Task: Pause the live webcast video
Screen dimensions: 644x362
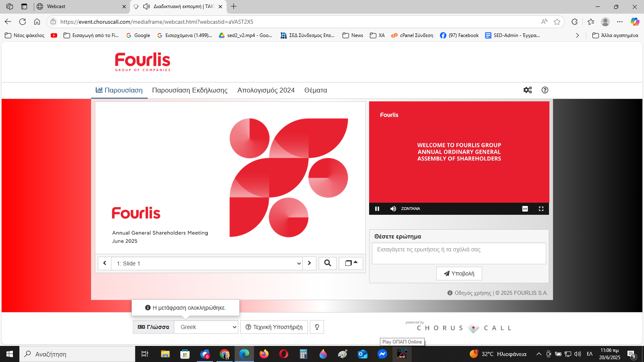Action: pyautogui.click(x=377, y=209)
